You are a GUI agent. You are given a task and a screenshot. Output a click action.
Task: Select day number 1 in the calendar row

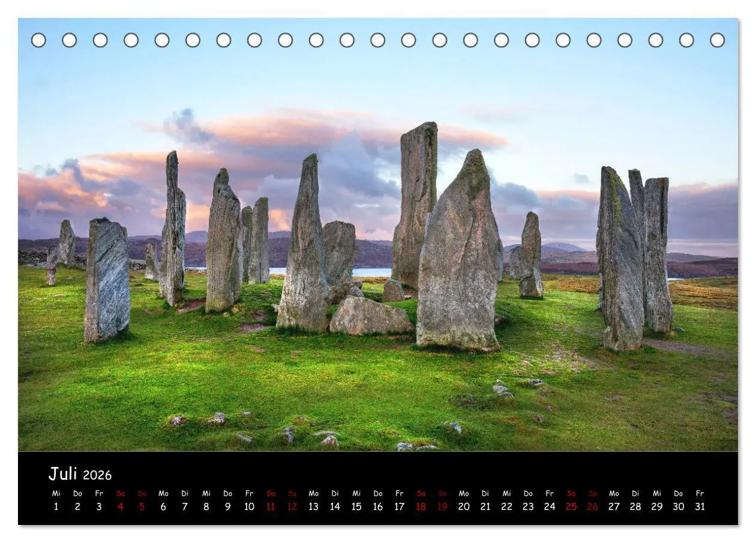tap(56, 506)
